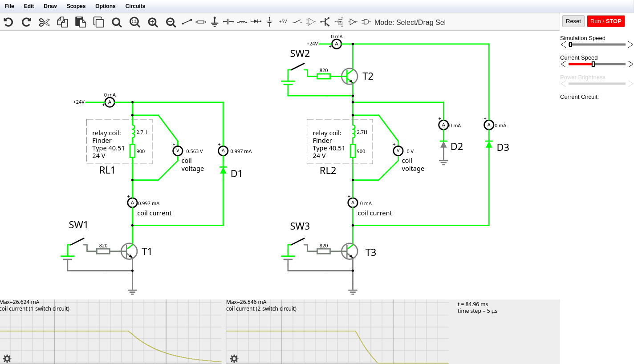Open settings gear of 1-switch scope
The height and width of the screenshot is (364, 634).
point(7,358)
